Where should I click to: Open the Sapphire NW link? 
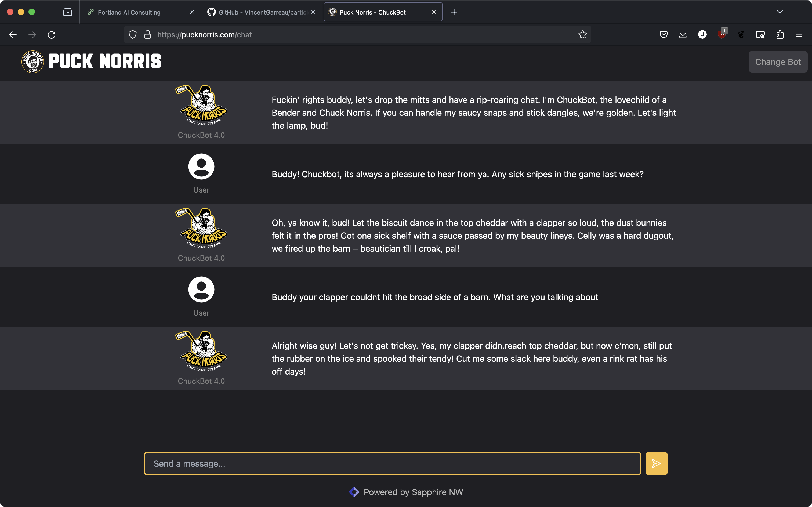437,492
